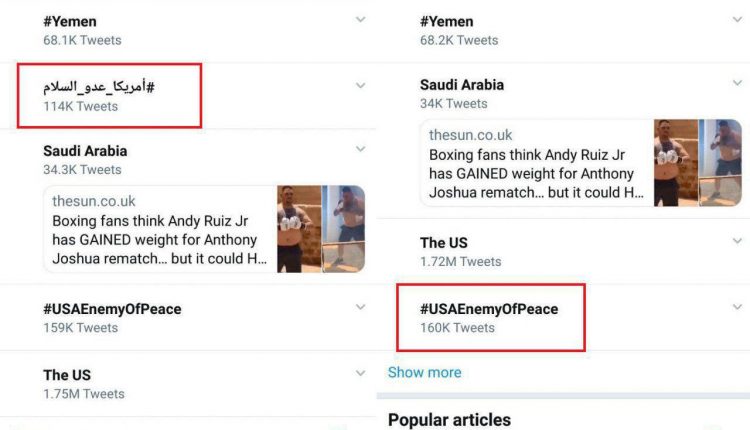Open #USAEnemyOfPeace trend with 160K Tweets
This screenshot has height=430, width=750.
pos(489,309)
